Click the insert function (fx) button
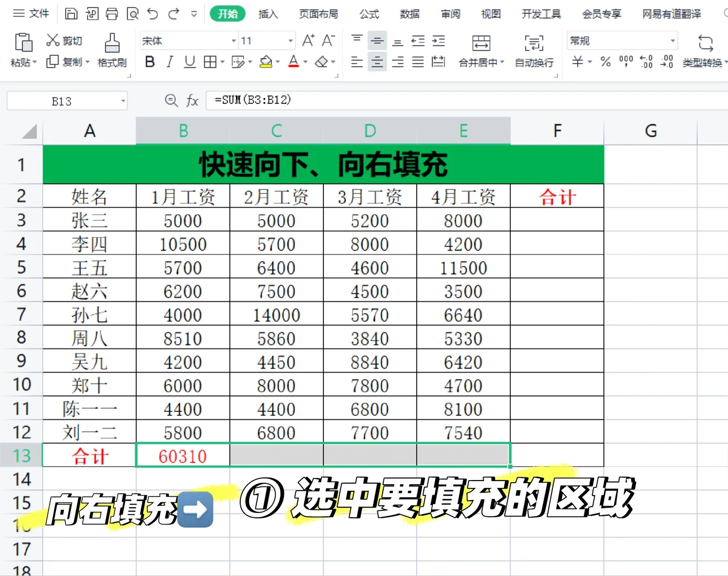This screenshot has height=576, width=728. [192, 101]
